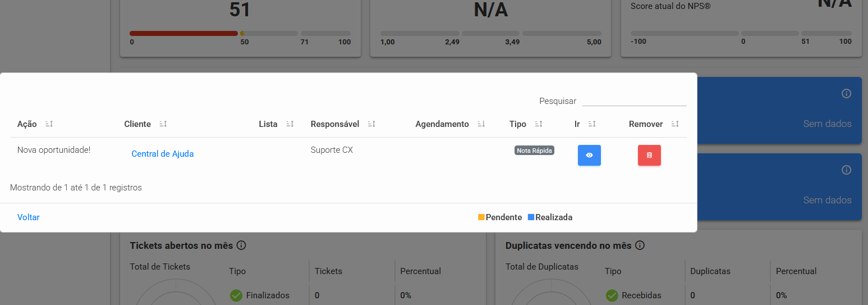Click the Pendente legend label
This screenshot has width=868, height=305.
click(x=504, y=217)
